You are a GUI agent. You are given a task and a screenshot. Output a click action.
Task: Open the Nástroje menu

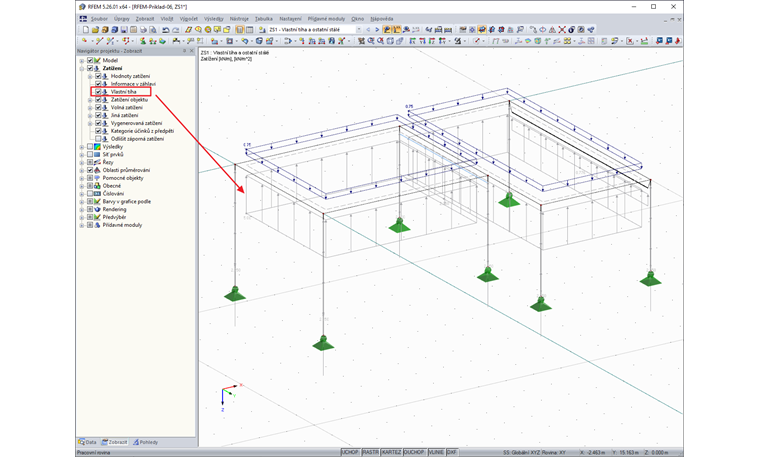[x=239, y=18]
